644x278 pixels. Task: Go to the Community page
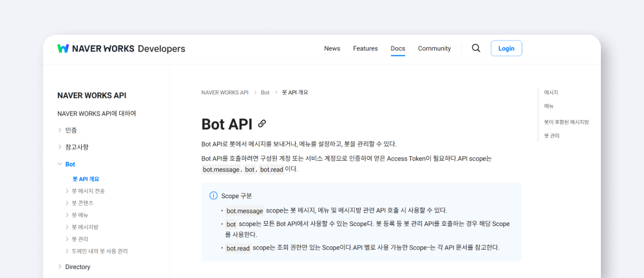[434, 48]
